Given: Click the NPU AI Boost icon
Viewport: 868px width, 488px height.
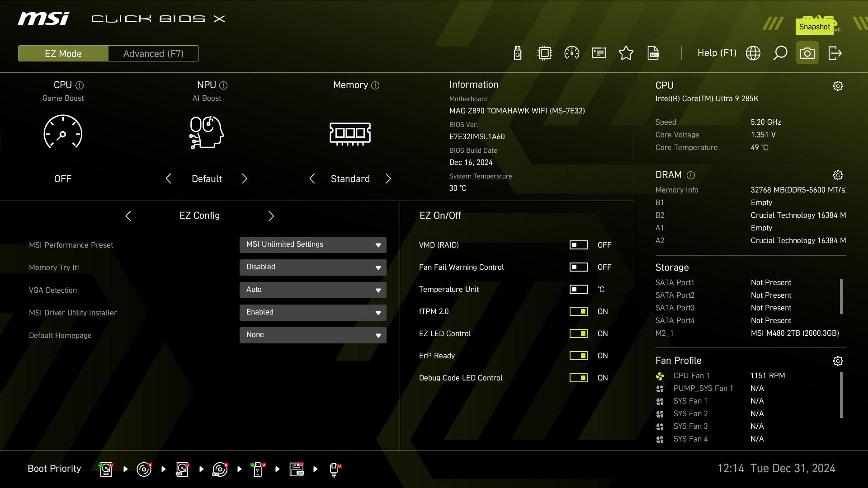Looking at the screenshot, I should [207, 132].
